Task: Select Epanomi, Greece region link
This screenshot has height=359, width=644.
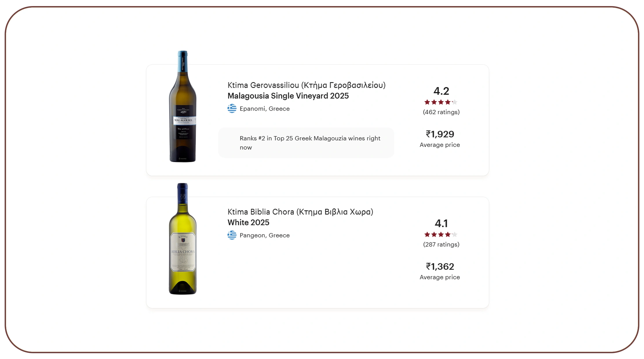Action: click(264, 109)
